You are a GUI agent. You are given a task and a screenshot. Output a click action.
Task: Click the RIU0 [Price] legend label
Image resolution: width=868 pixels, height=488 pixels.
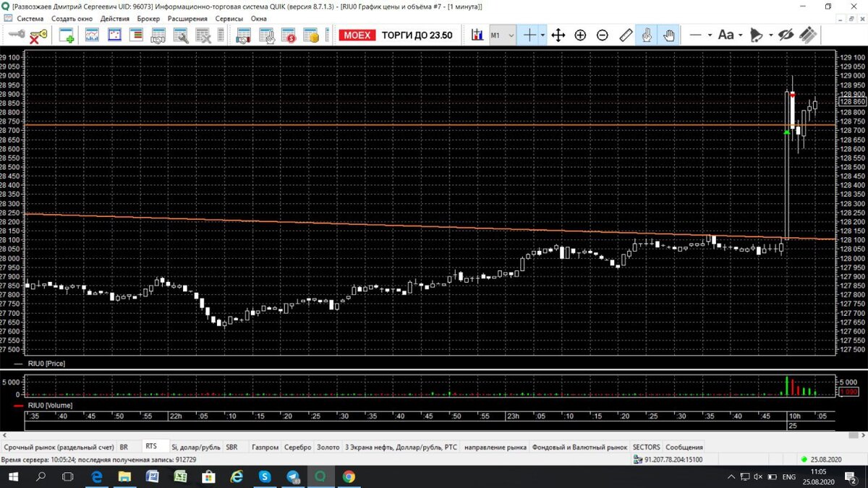coord(46,364)
